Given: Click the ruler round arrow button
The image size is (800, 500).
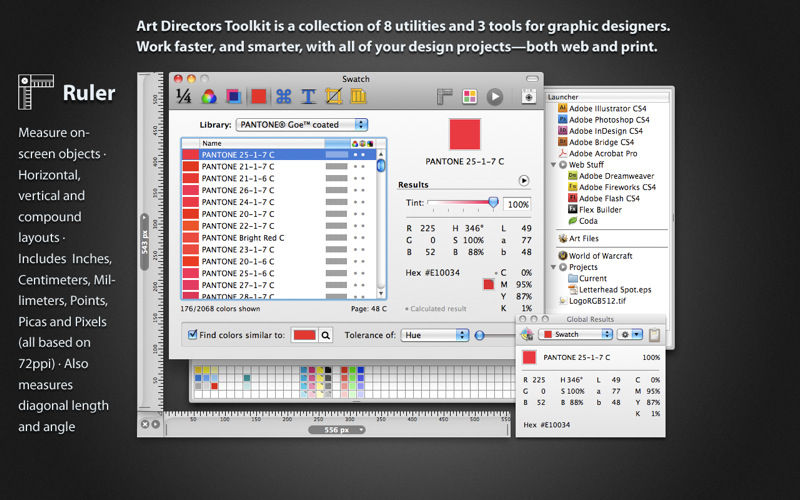Looking at the screenshot, I should coord(155,424).
